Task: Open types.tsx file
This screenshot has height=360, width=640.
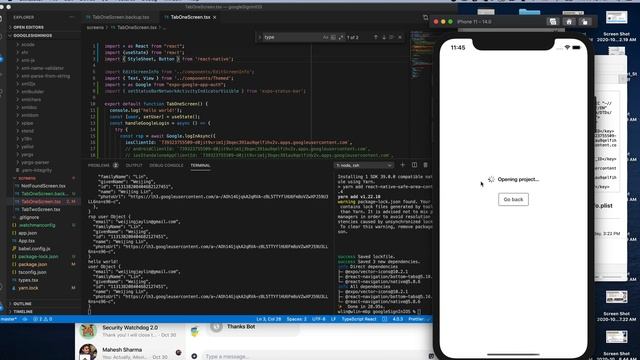Action: (28, 280)
